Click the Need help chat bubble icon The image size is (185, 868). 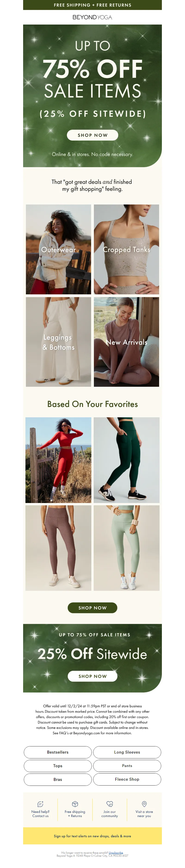pyautogui.click(x=40, y=804)
